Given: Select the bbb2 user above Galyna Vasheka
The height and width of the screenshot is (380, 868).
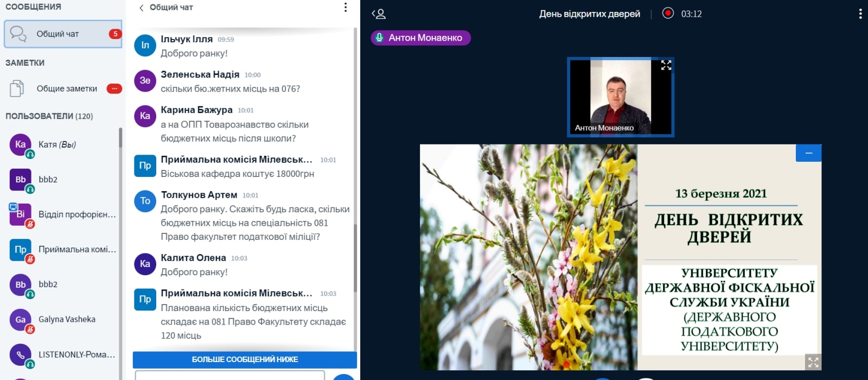Looking at the screenshot, I should pyautogui.click(x=63, y=284).
